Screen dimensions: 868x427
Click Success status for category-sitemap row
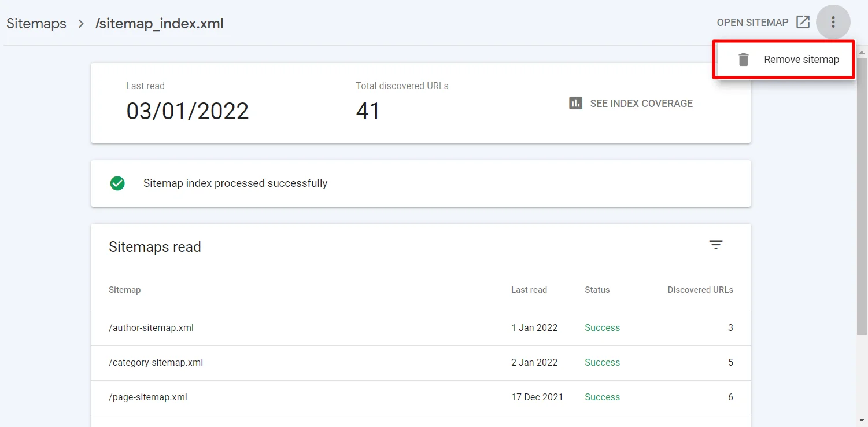tap(602, 363)
